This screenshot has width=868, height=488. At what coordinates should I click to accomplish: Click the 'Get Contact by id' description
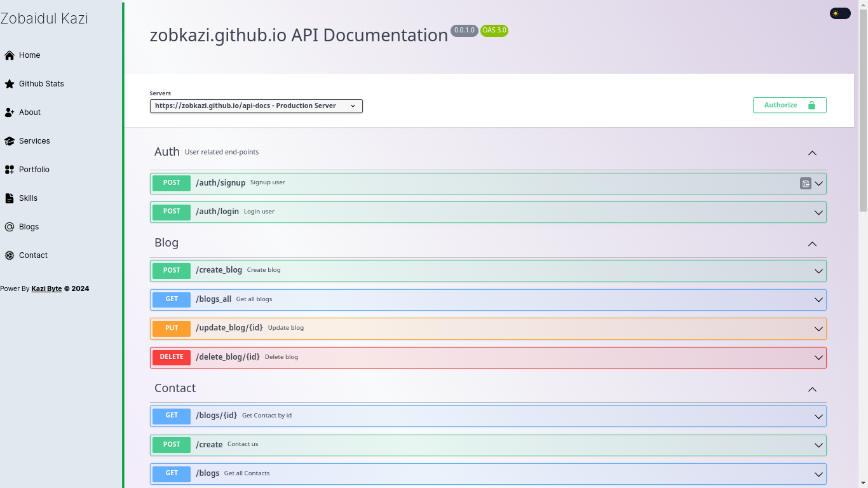click(267, 416)
